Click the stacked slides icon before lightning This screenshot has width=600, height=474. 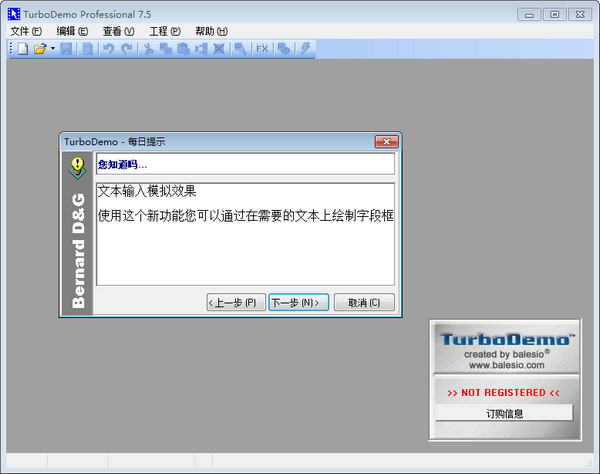284,49
